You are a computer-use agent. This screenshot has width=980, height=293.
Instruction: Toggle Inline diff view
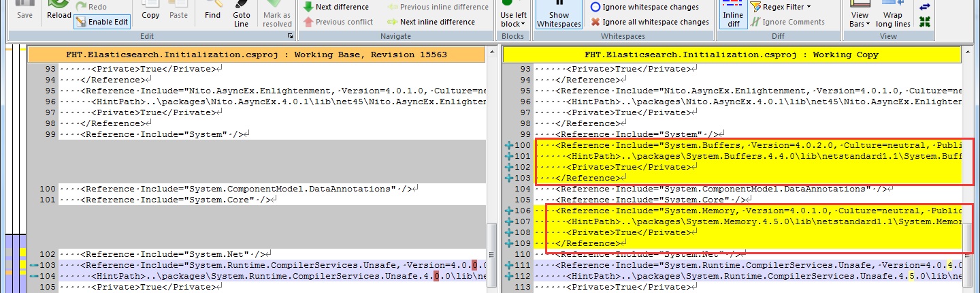coord(733,14)
